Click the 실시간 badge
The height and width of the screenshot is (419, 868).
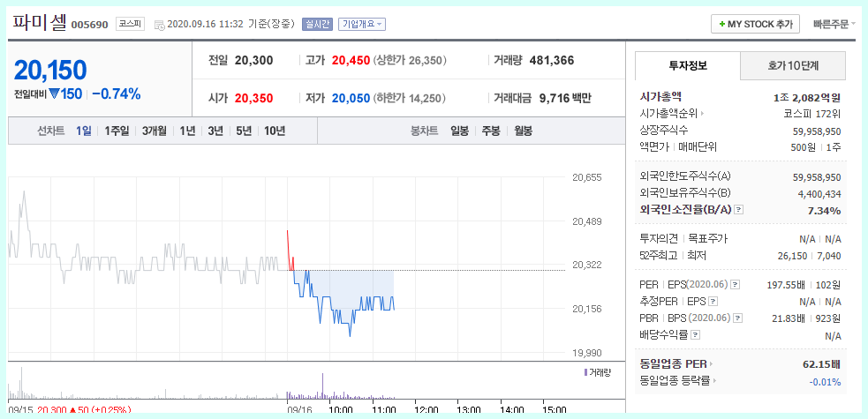317,25
